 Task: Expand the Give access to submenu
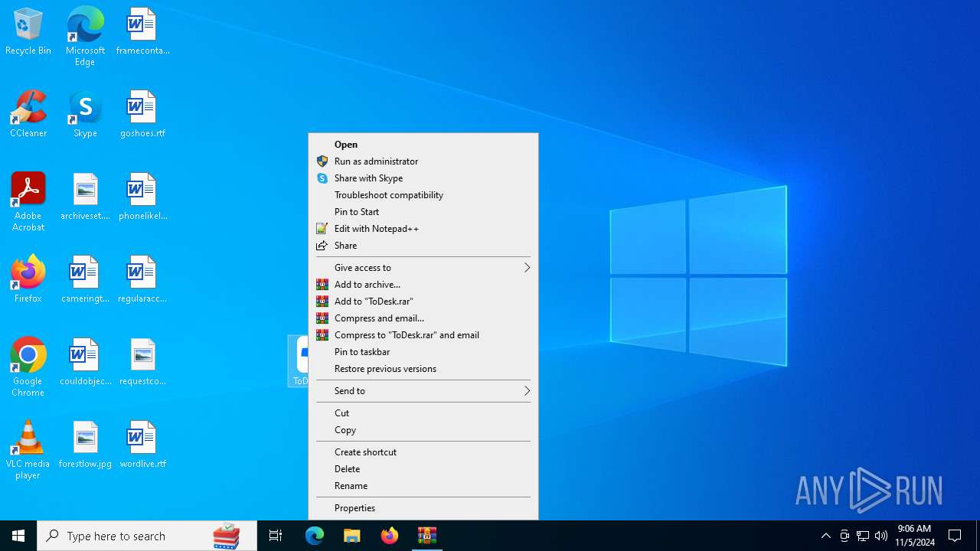(x=423, y=268)
